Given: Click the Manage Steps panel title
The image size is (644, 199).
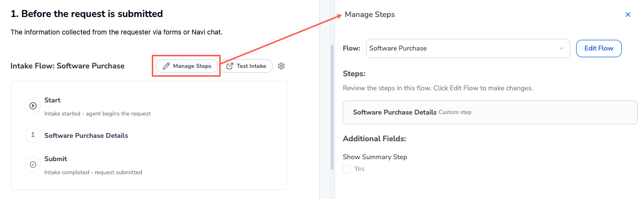Looking at the screenshot, I should click(x=370, y=15).
